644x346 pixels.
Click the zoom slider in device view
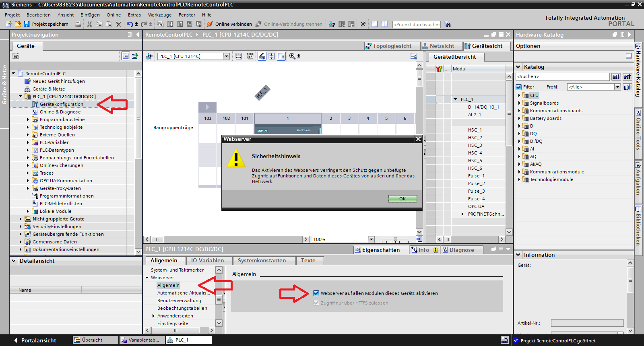tap(395, 239)
